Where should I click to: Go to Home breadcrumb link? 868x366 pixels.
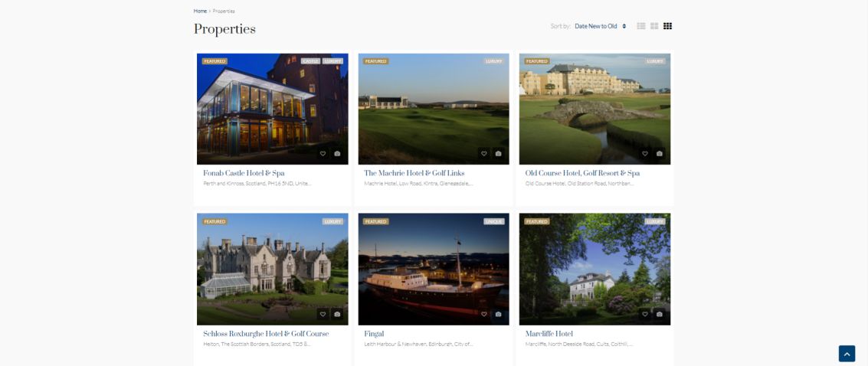(200, 11)
